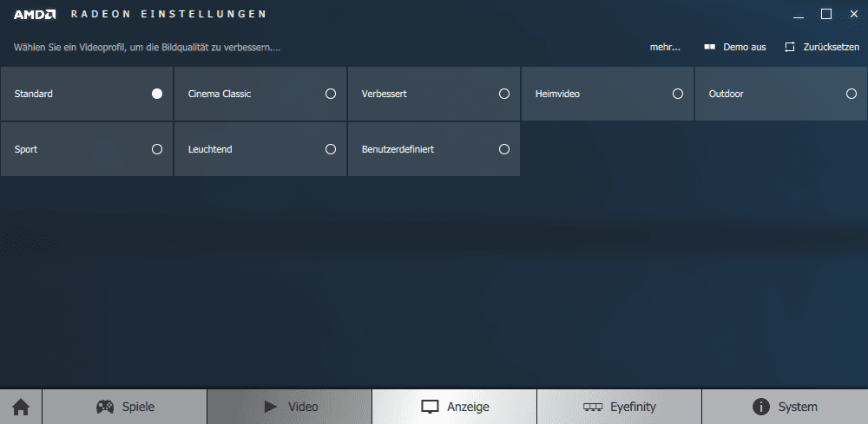
Task: Maximize the Radeon settings window
Action: point(826,15)
